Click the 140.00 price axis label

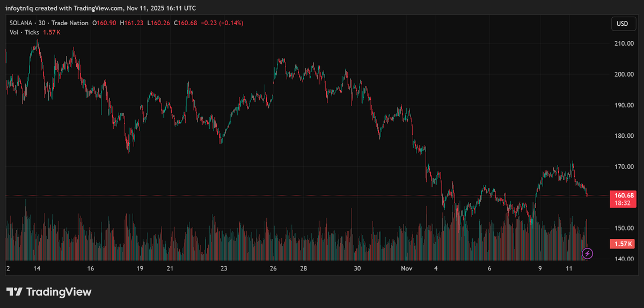pos(624,259)
